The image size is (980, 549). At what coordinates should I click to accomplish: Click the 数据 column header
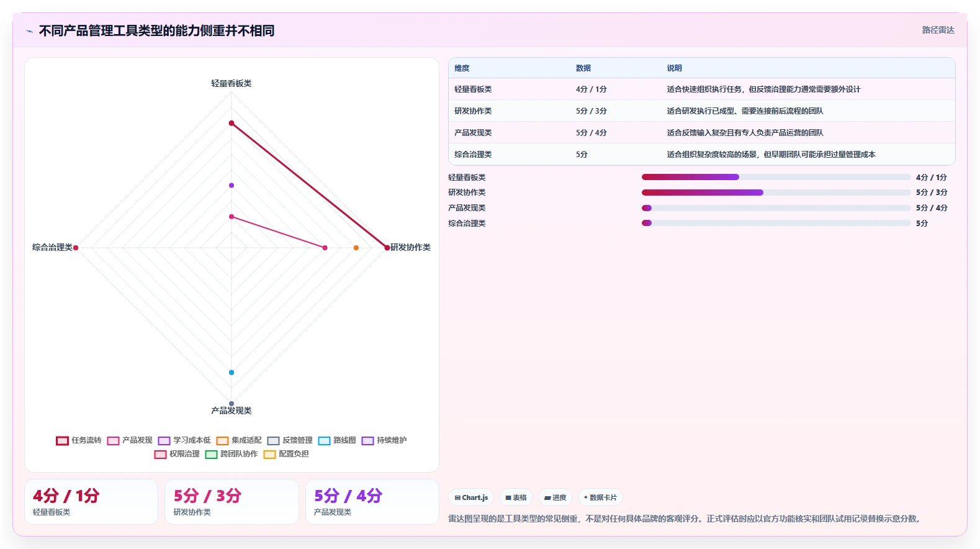click(583, 68)
